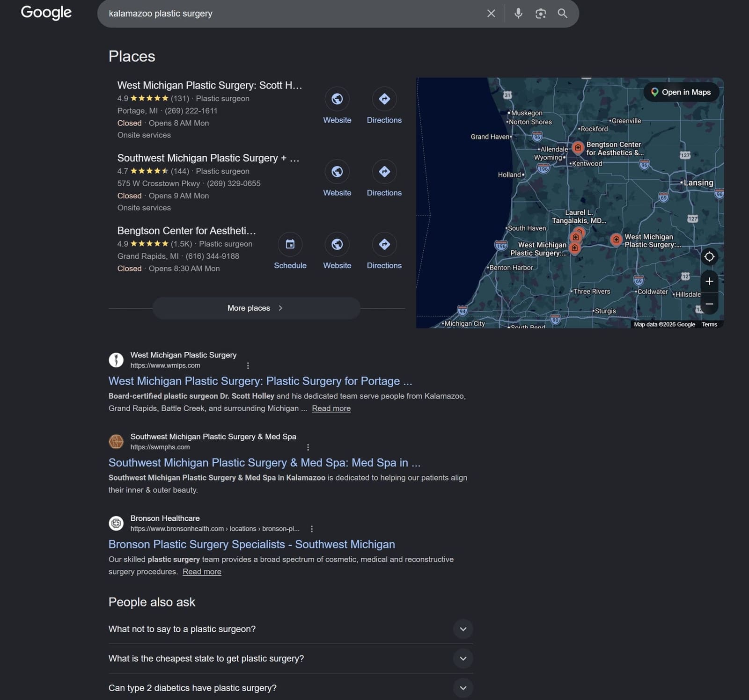
Task: Click bronsonhealth.com breadcrumb URL text
Action: pos(215,529)
